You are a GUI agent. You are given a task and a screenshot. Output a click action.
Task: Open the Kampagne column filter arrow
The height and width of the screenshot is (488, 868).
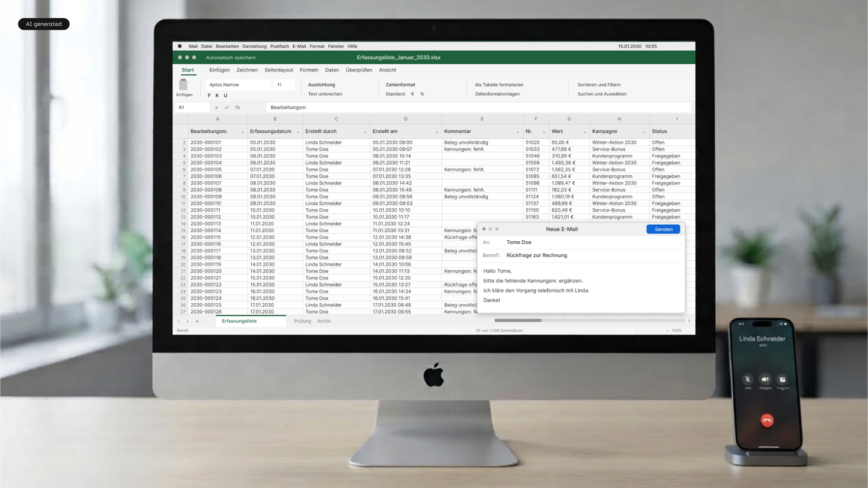pos(644,132)
